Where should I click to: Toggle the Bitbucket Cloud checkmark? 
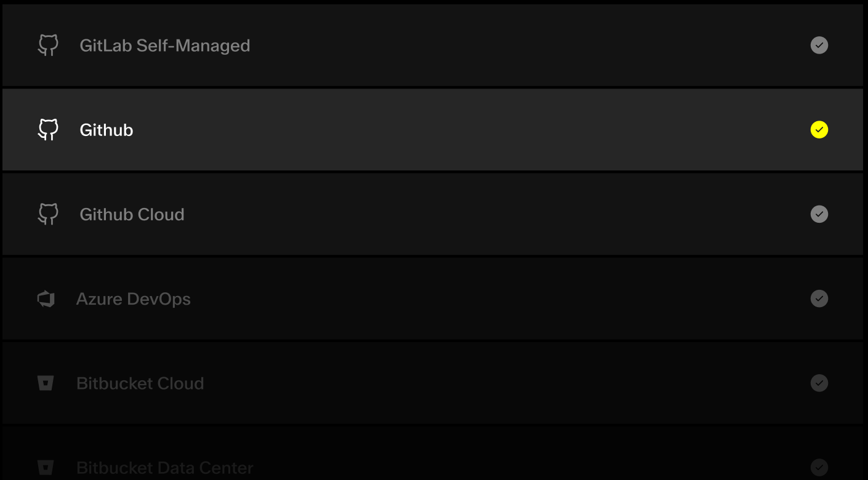pos(819,383)
